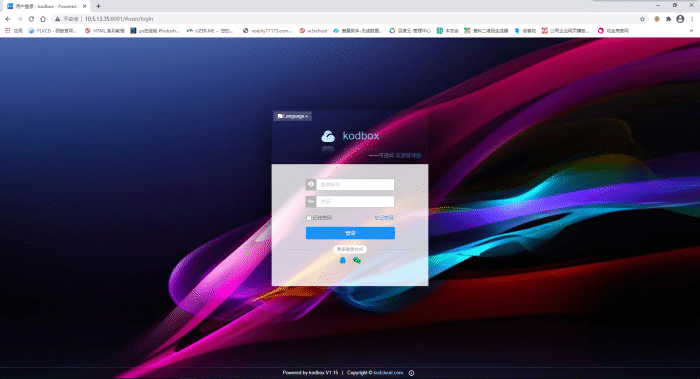
Task: Click the address bar URL 10.5.13.35:8091
Action: click(x=119, y=19)
